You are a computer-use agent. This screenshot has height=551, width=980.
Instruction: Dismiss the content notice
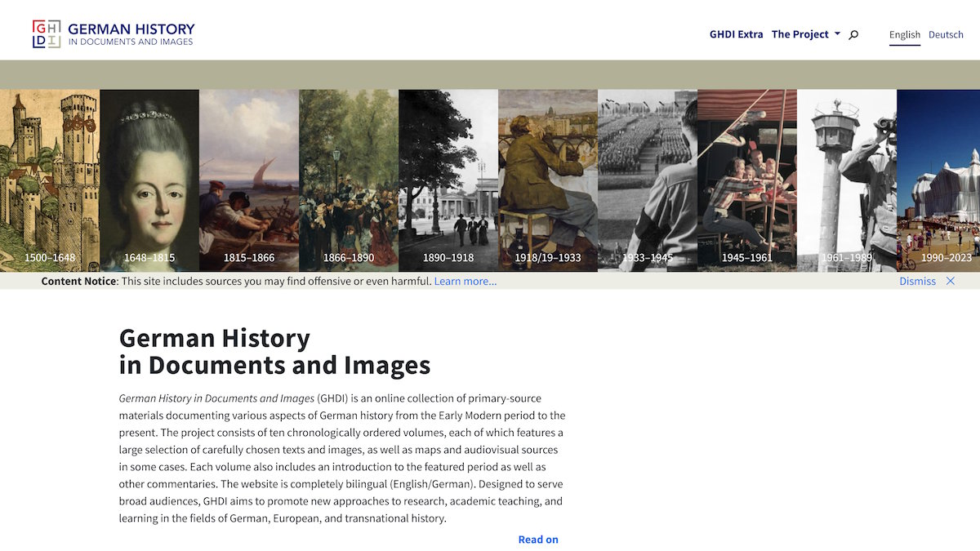click(x=917, y=281)
